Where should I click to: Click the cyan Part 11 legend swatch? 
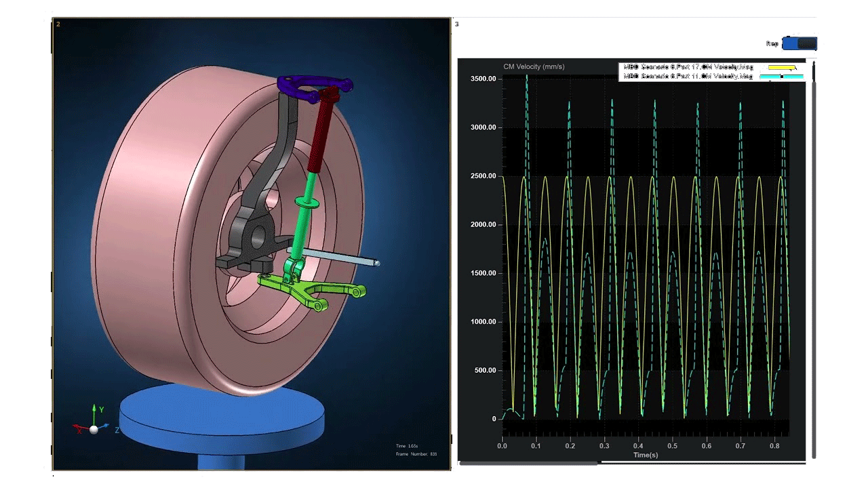[781, 77]
